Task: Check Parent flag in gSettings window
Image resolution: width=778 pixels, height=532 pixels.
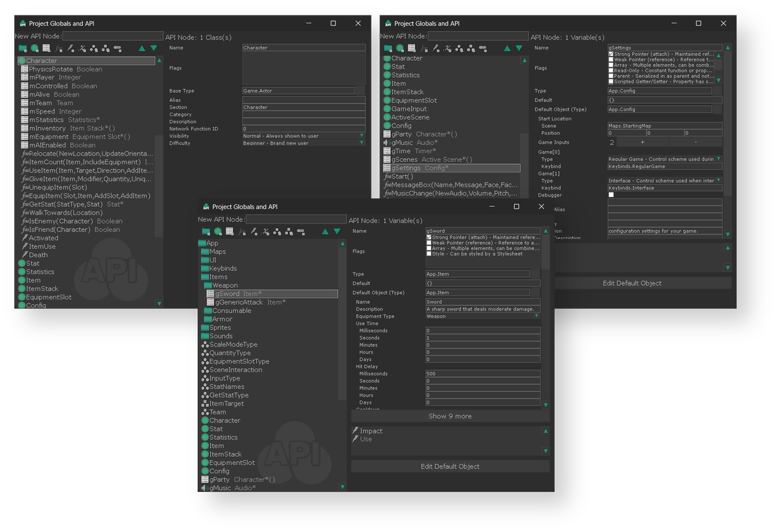Action: pyautogui.click(x=611, y=76)
